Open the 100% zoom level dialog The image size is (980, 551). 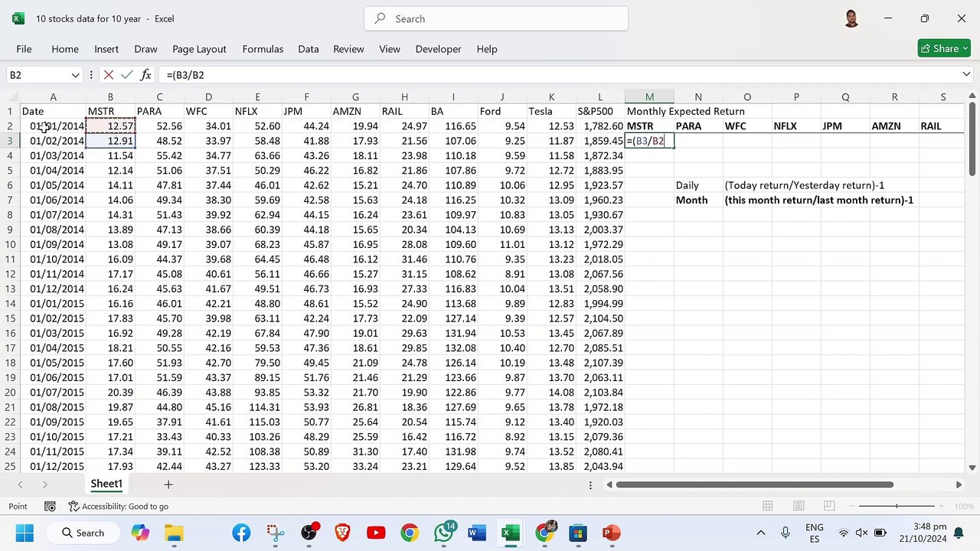point(964,507)
